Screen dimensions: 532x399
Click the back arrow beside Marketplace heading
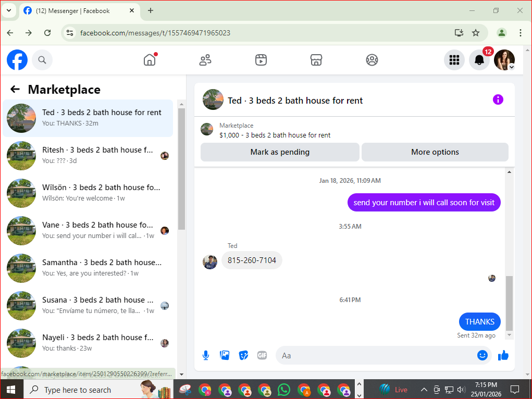click(x=15, y=89)
